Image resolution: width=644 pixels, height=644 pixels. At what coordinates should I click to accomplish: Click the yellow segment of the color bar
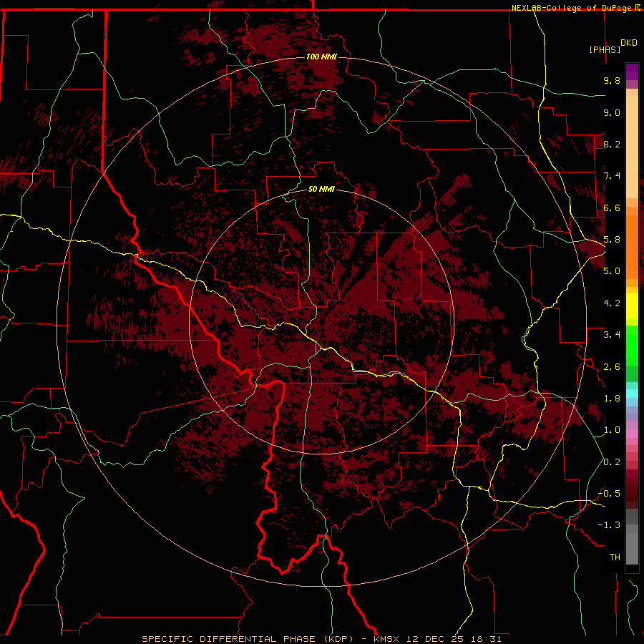[632, 306]
